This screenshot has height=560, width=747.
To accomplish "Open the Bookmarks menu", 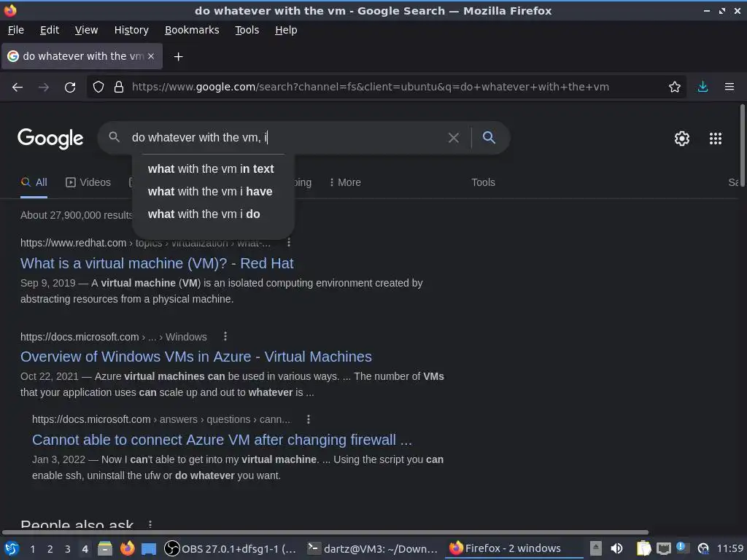I will tap(192, 30).
